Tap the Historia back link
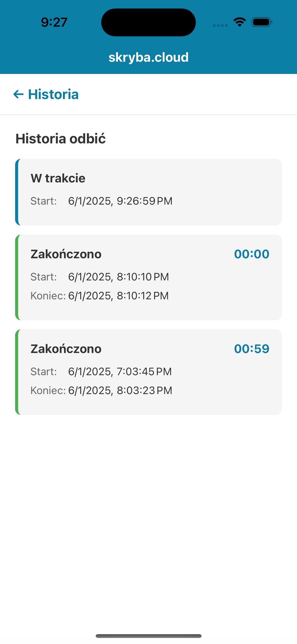Image resolution: width=297 pixels, height=644 pixels. click(x=53, y=94)
